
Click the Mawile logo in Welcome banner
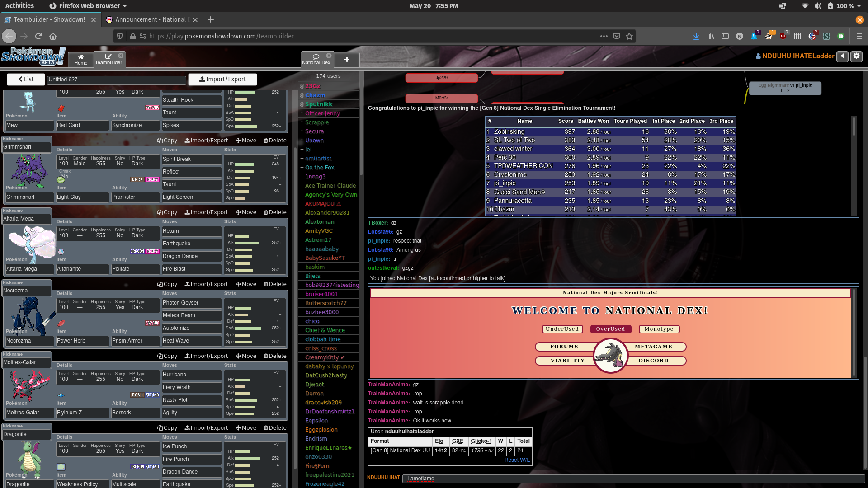coord(610,356)
